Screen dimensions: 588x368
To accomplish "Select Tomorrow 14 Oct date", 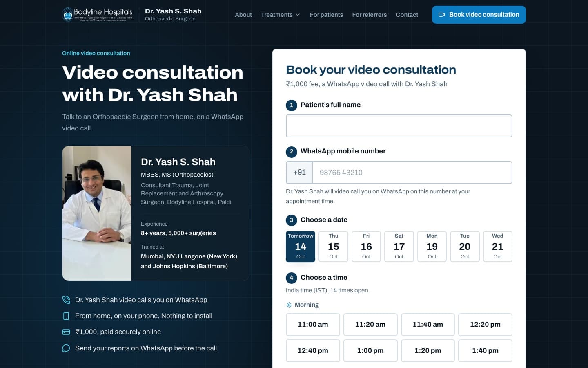I will point(301,247).
